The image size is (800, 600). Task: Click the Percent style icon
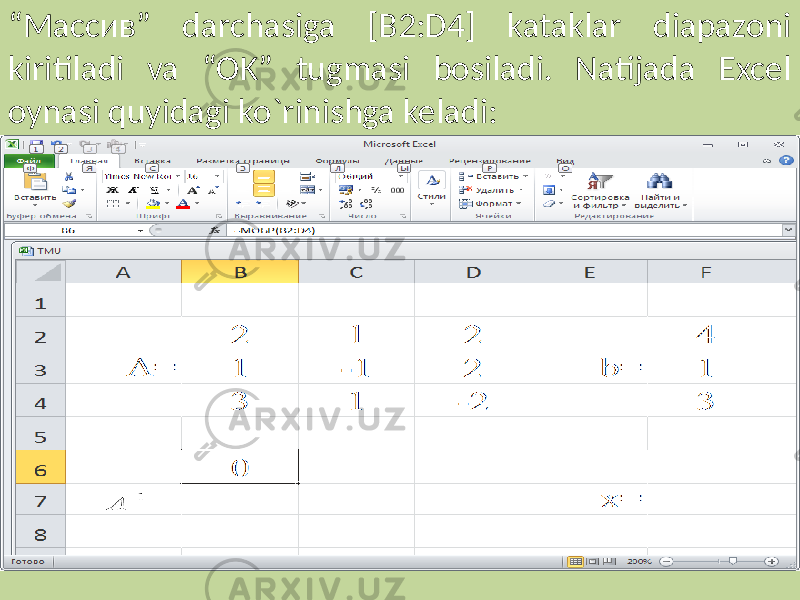click(x=376, y=190)
